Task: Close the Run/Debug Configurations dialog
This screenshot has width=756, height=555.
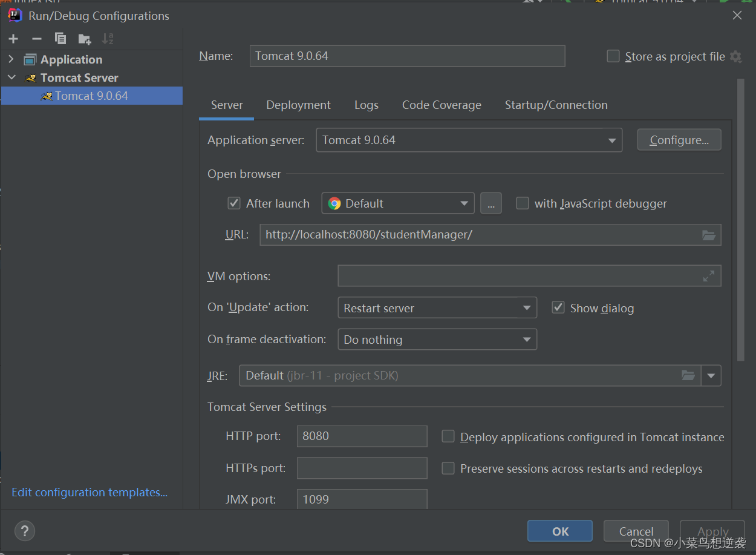Action: 737,16
